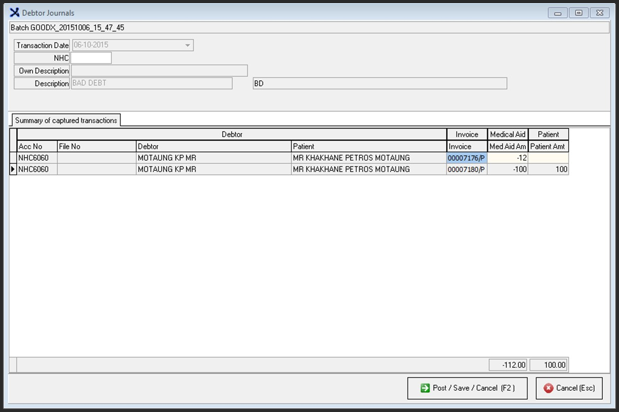
Task: Click the current row indicator arrow
Action: click(x=13, y=170)
